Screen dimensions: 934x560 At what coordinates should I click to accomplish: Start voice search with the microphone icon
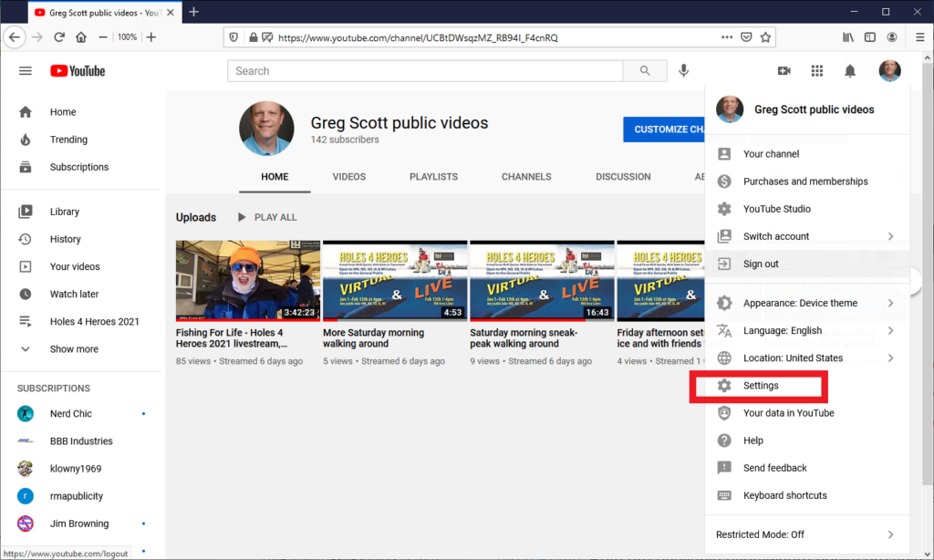684,71
